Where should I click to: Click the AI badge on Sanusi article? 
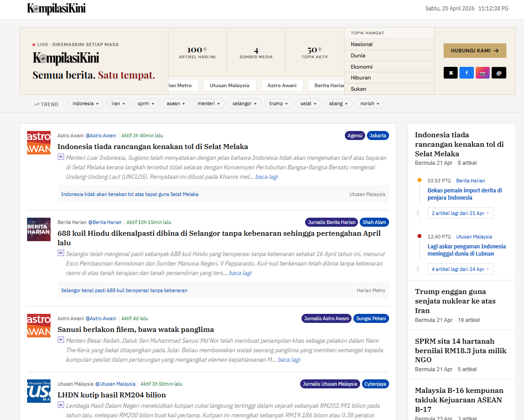pyautogui.click(x=61, y=340)
